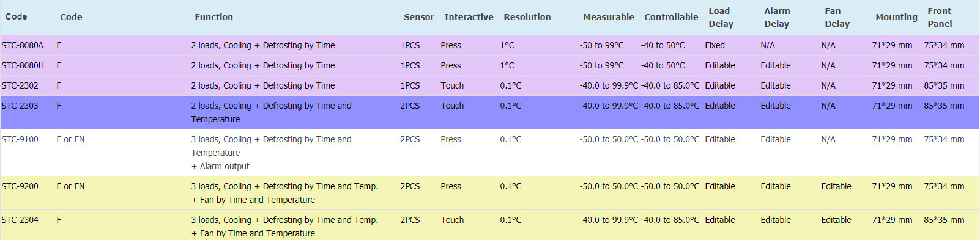Select the Interactive column header

[469, 17]
